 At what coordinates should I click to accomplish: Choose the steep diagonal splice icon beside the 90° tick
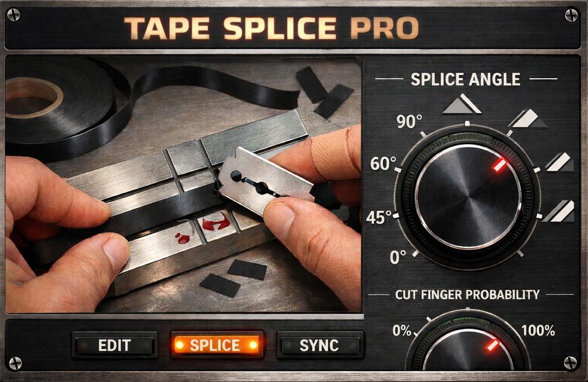tap(528, 119)
